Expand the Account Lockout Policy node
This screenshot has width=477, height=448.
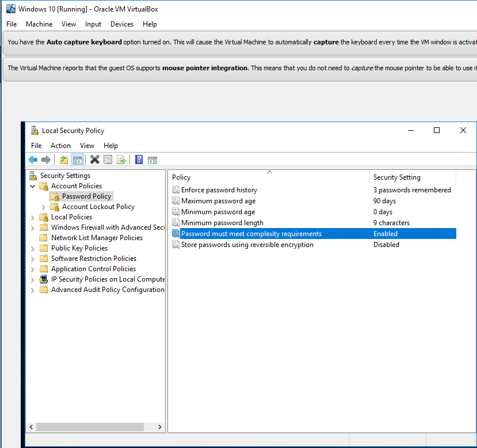pos(44,207)
